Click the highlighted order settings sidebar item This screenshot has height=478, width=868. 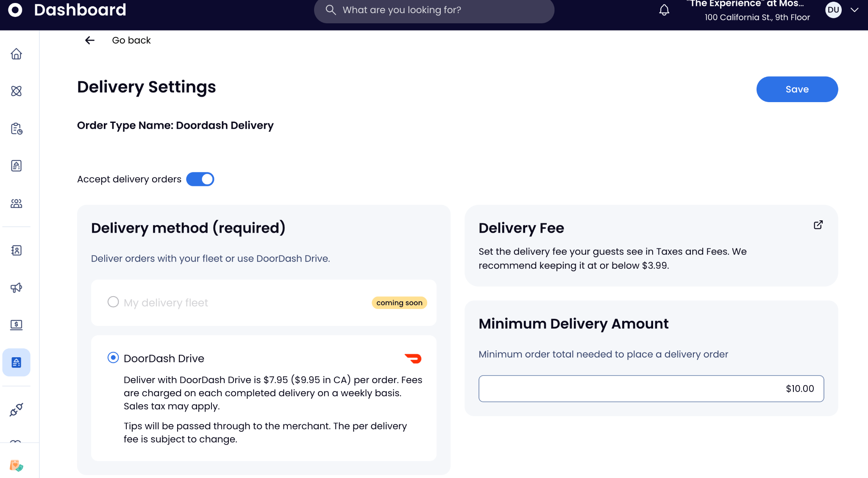[16, 362]
